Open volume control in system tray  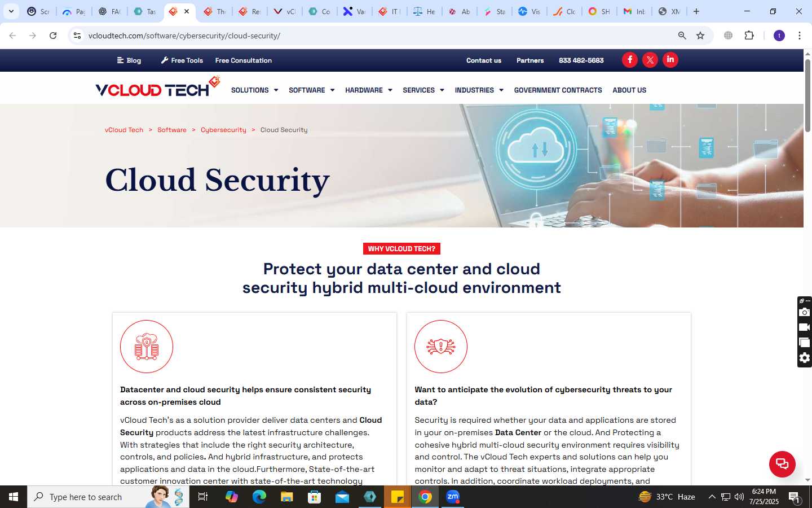tap(739, 497)
